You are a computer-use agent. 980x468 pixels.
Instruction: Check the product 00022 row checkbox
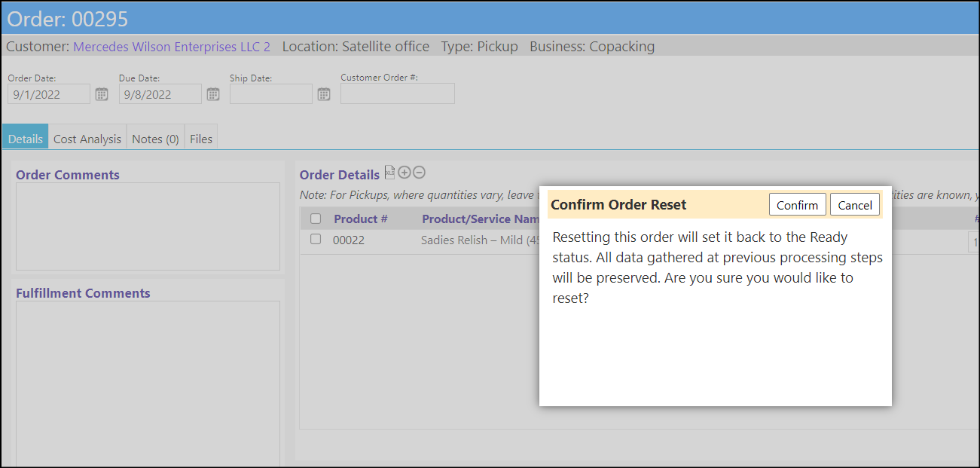[x=316, y=239]
